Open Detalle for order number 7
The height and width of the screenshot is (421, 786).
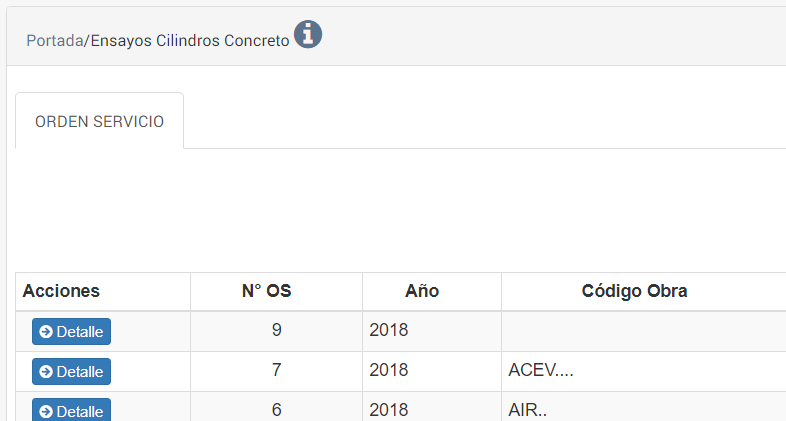[x=71, y=371]
